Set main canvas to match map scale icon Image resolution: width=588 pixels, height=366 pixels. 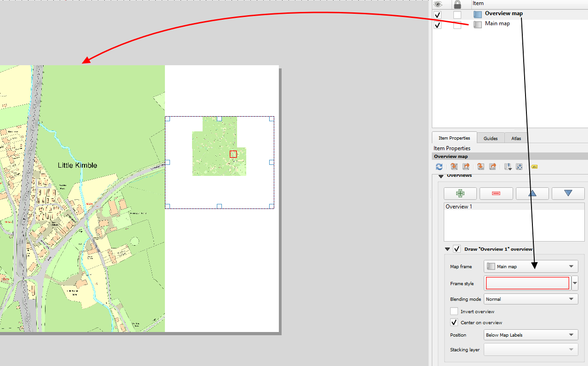click(x=492, y=167)
